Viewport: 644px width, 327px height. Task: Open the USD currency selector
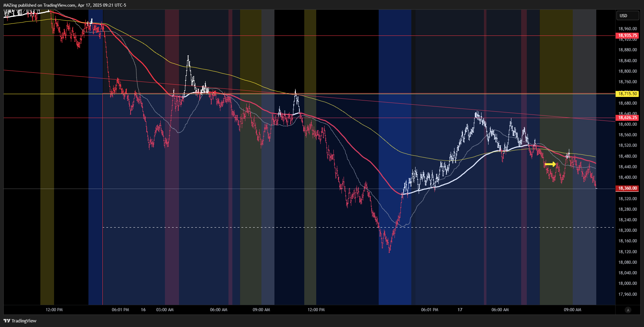tap(628, 15)
